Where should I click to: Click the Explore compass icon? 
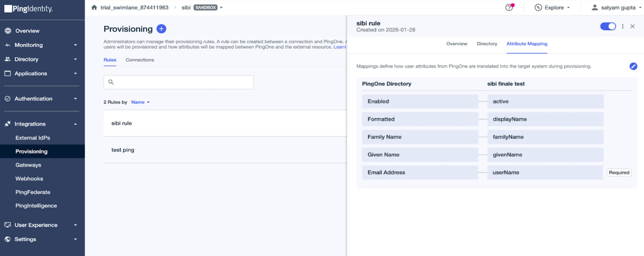[538, 7]
